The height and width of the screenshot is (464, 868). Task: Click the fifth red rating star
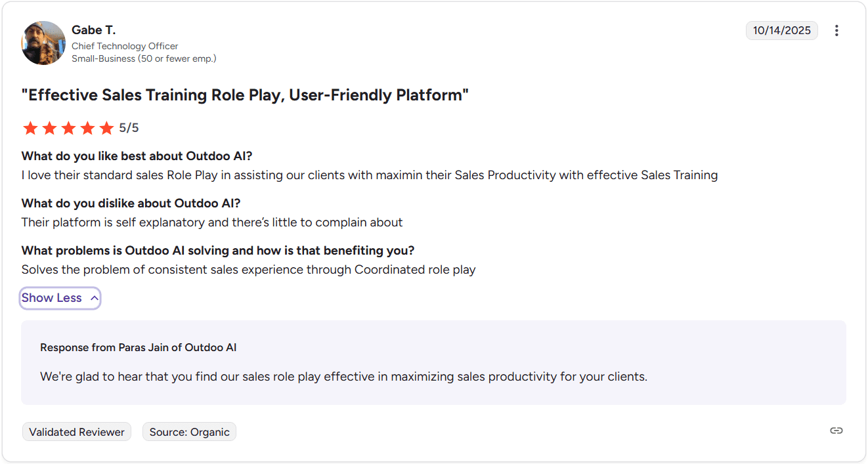point(106,128)
